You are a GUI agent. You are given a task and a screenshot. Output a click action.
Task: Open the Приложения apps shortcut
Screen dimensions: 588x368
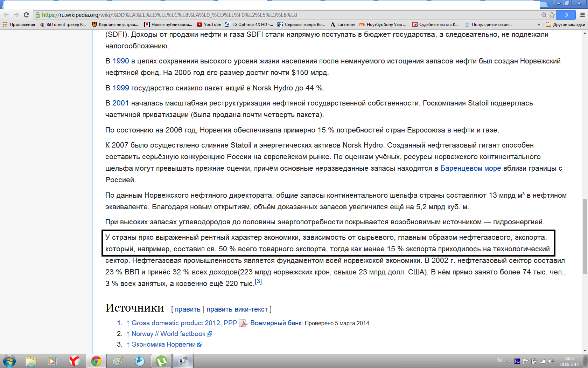[19, 25]
